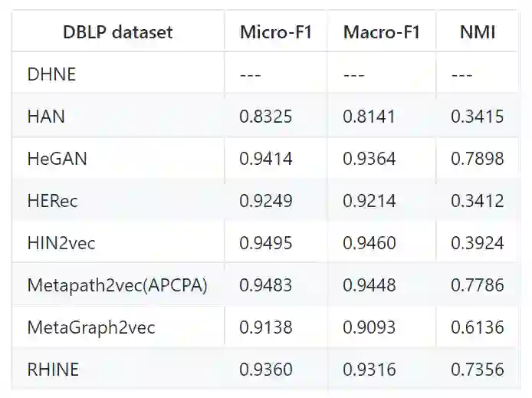Click HIN2vec Micro-F1 value 0.9495

tap(266, 243)
